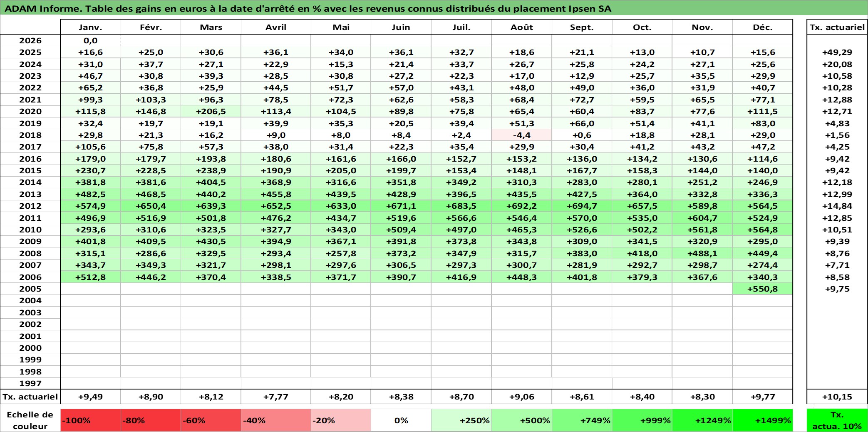Click the +1249% green swatch
868x432 pixels.
point(702,420)
